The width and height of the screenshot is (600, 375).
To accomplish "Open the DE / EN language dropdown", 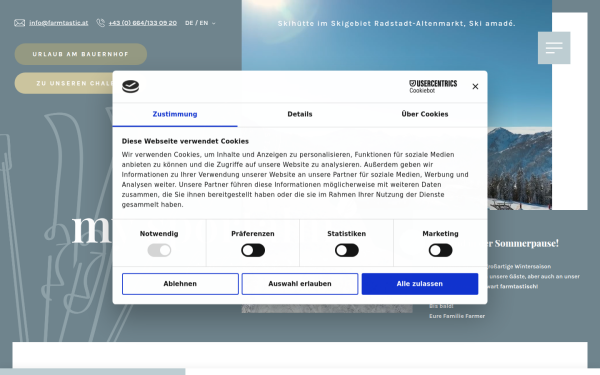I will click(200, 23).
